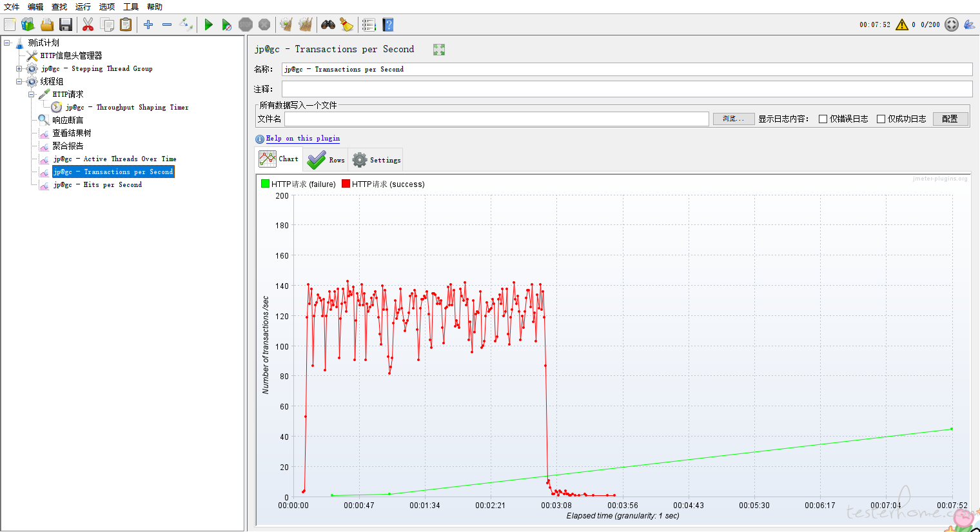Click the red success legend swatch

tap(346, 184)
